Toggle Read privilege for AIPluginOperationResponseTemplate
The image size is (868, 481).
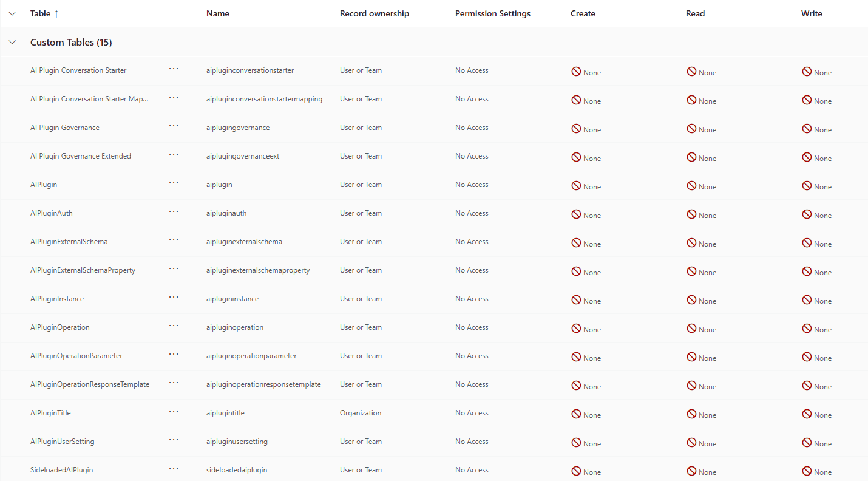click(x=701, y=386)
